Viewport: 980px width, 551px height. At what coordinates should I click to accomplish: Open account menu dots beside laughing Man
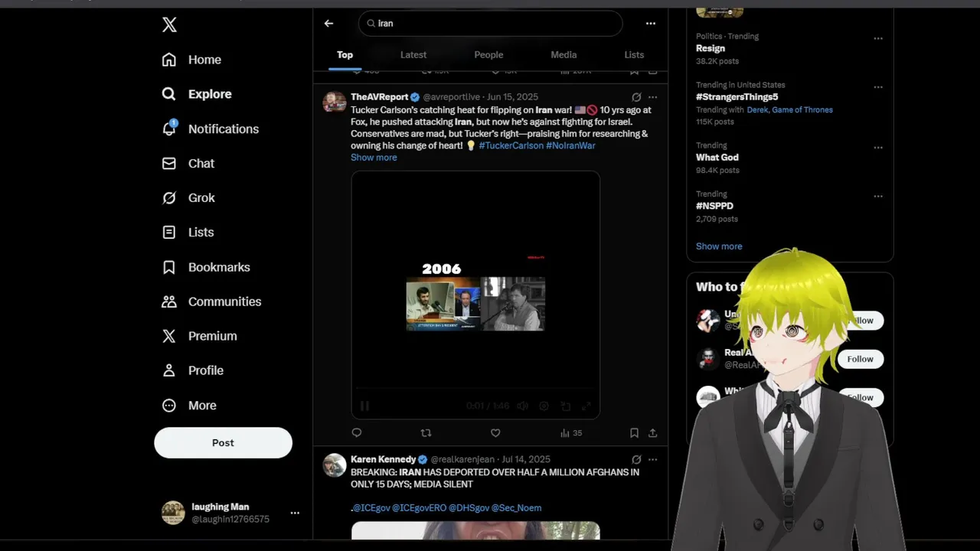coord(295,513)
